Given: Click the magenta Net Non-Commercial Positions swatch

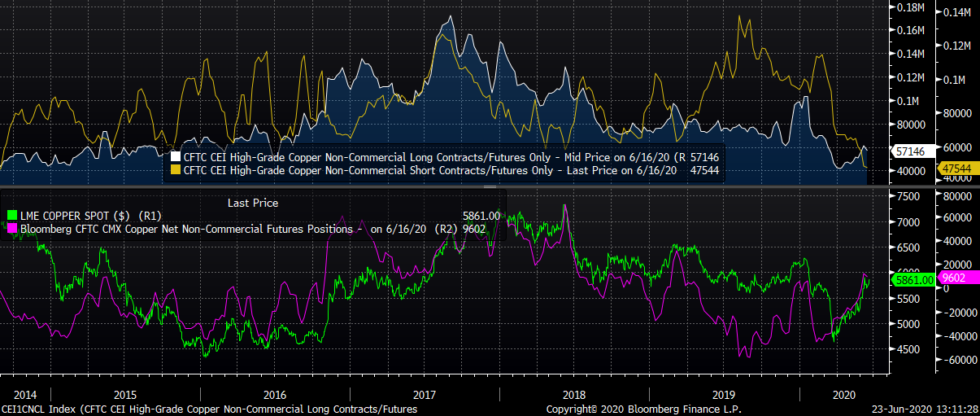Looking at the screenshot, I should pyautogui.click(x=11, y=230).
